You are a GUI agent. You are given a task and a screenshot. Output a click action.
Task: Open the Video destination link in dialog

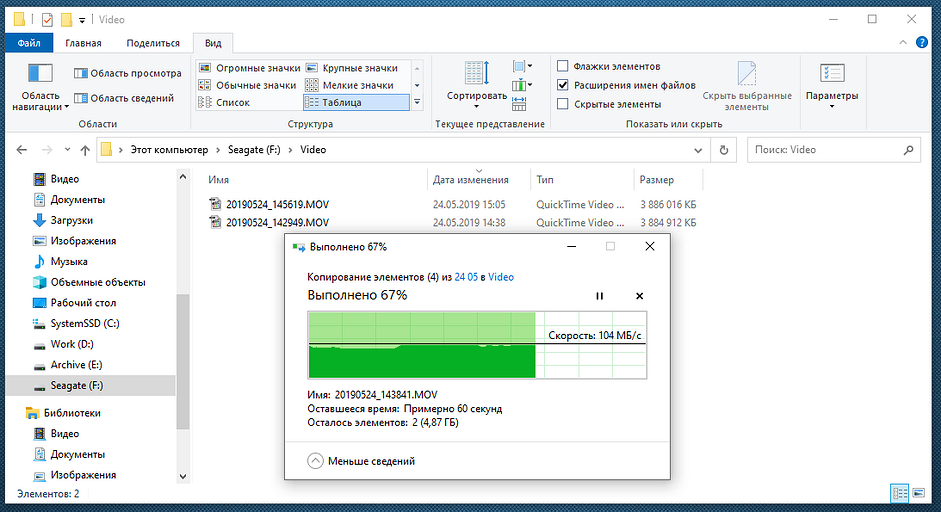point(501,277)
